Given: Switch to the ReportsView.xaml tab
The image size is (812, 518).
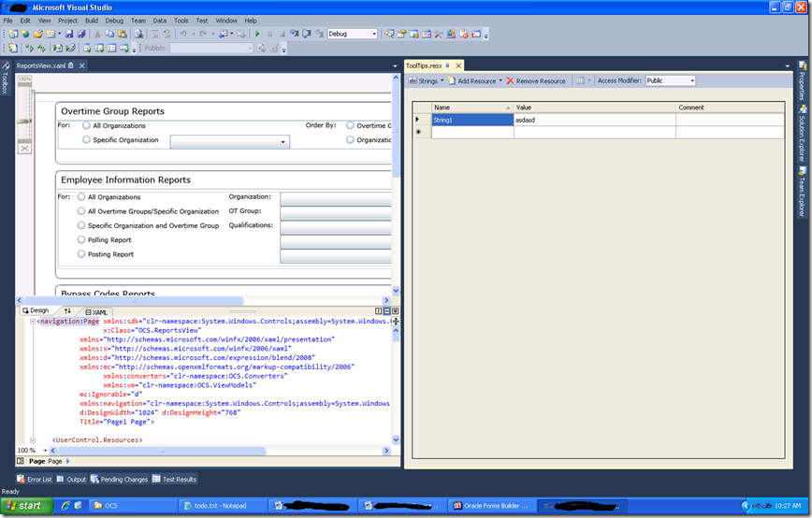Looking at the screenshot, I should [x=41, y=65].
